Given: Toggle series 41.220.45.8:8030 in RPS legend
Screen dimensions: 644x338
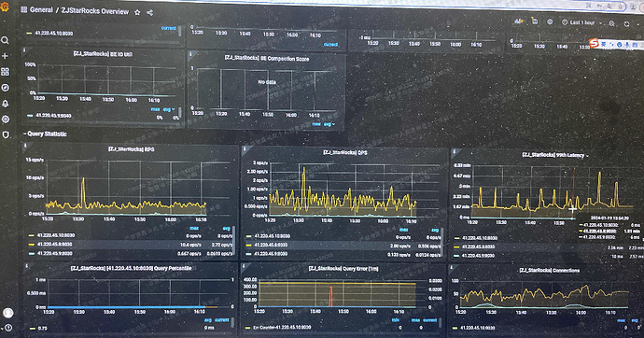Looking at the screenshot, I should [55, 244].
